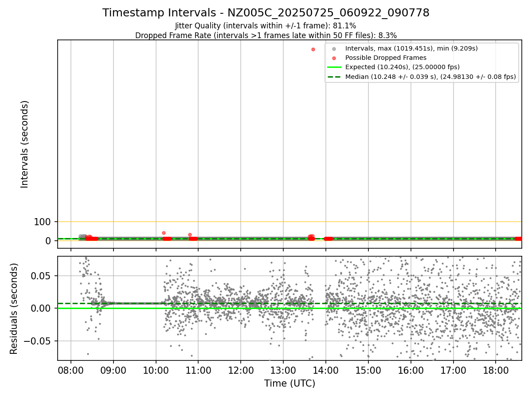Click the solid green line sample in the legend
This screenshot has height=399, width=532.
click(x=334, y=67)
